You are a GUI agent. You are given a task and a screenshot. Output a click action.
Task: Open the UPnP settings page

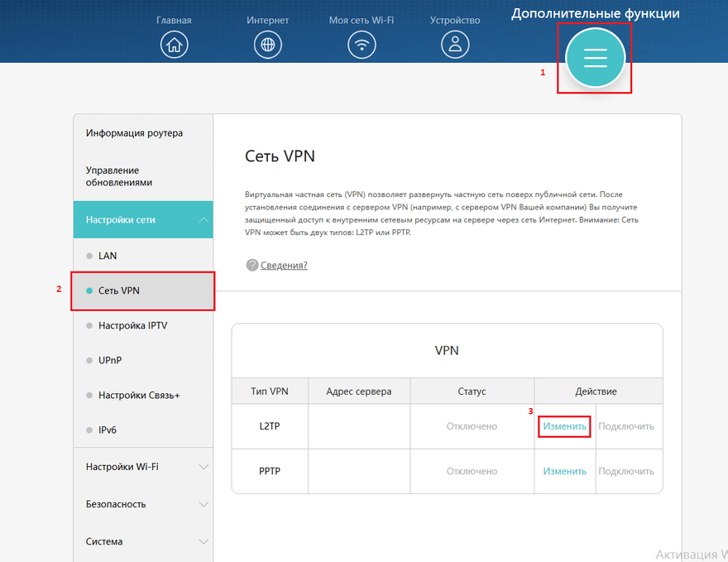[x=110, y=361]
